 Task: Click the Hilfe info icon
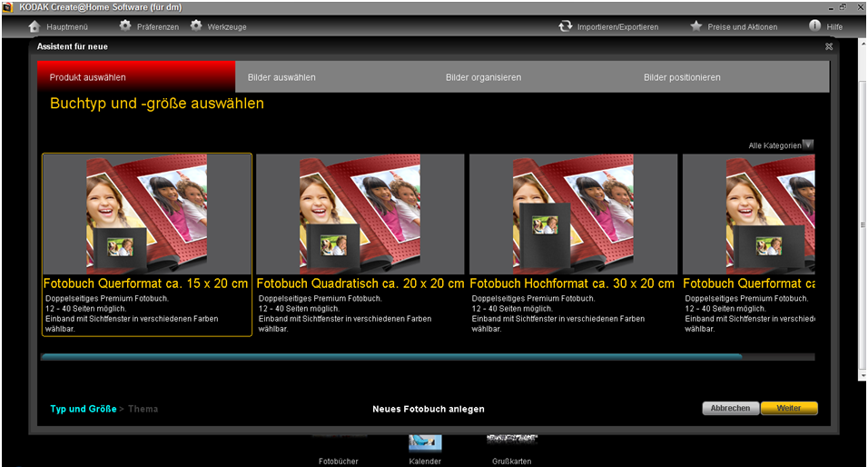814,26
